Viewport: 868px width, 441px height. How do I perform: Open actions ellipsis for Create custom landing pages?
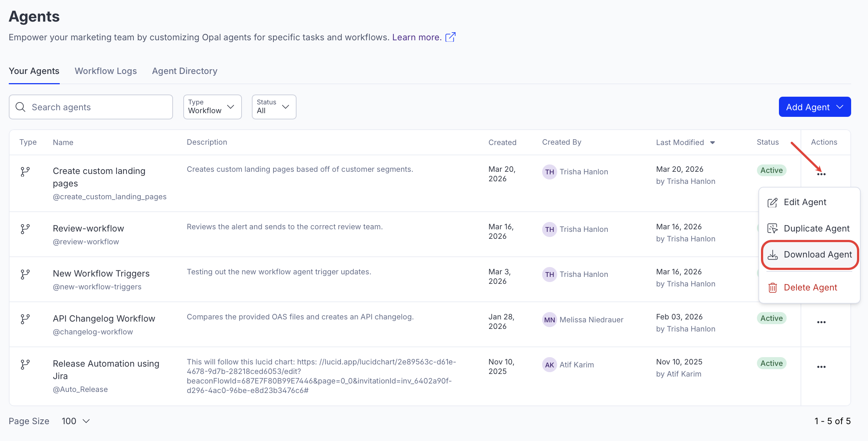point(821,174)
